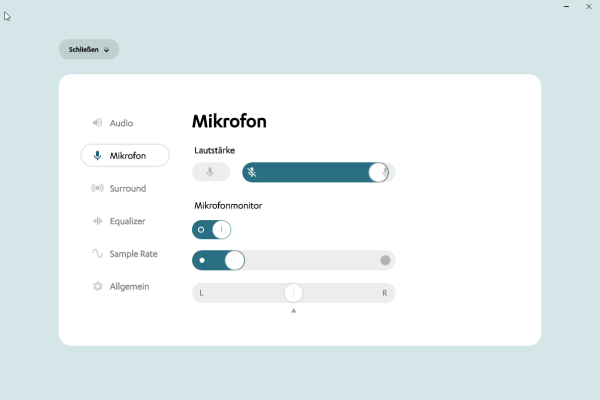Select the Mikrofon sidebar entry
Screen dimensions: 600x400
coord(125,156)
